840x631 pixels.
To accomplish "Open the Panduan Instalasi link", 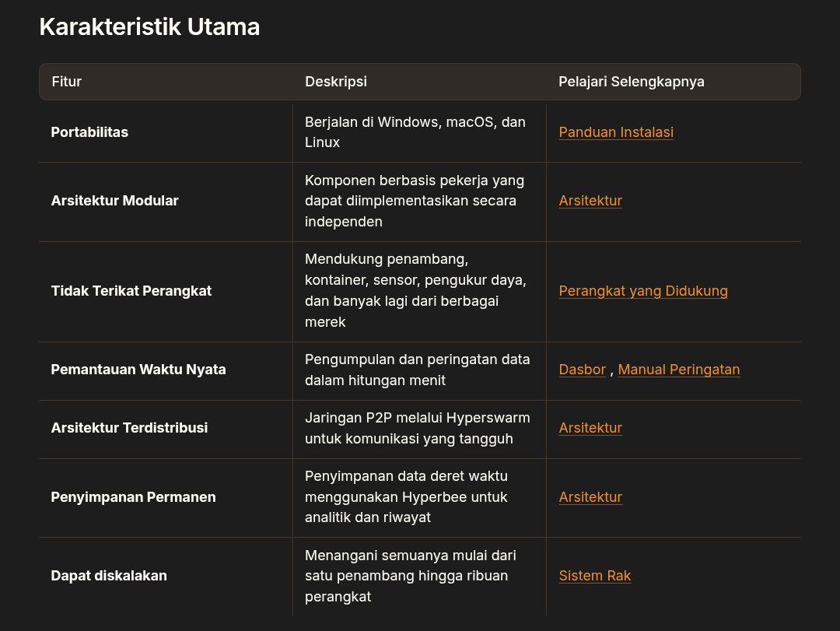I will (x=616, y=132).
